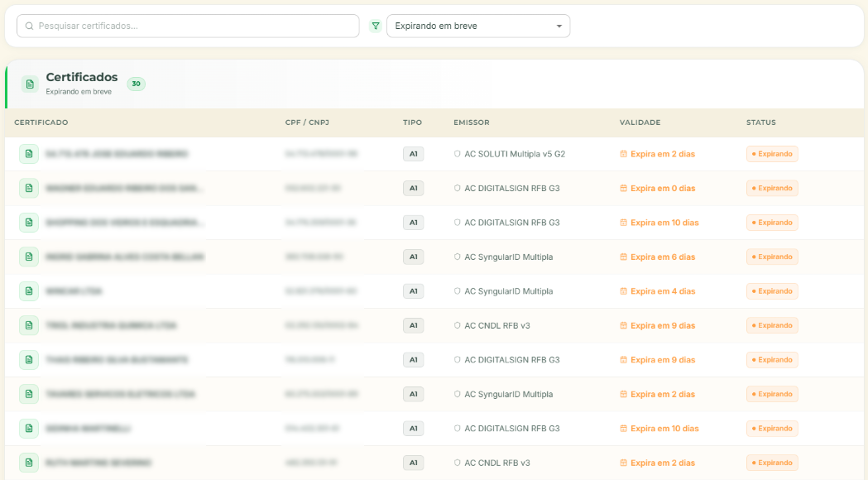Screen dimensions: 868x480
Task: Click document icon of AC CNDL 2 dias row
Action: point(29,463)
